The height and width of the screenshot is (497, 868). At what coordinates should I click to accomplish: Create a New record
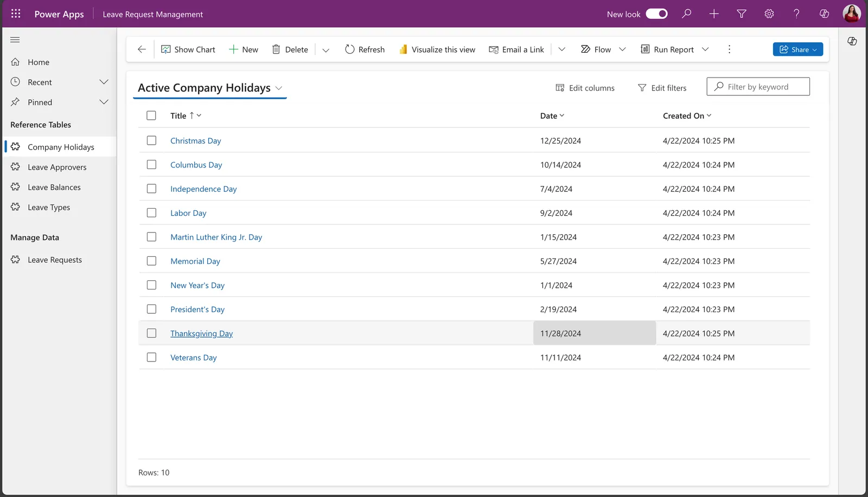tap(244, 49)
